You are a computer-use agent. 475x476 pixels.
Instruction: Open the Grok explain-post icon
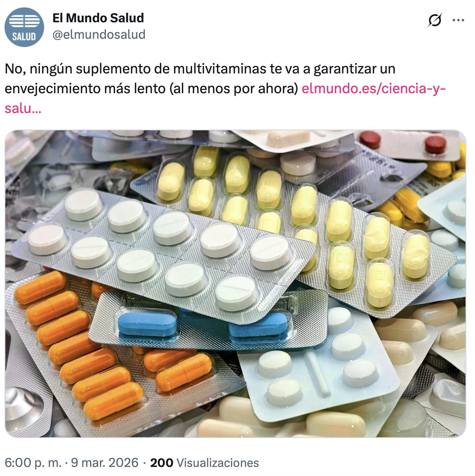(434, 20)
